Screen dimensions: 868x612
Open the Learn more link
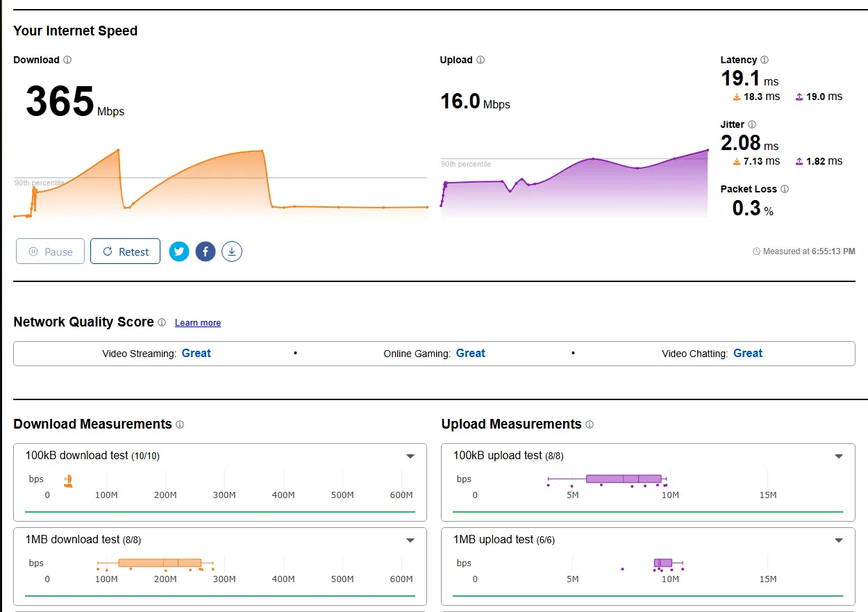point(198,323)
